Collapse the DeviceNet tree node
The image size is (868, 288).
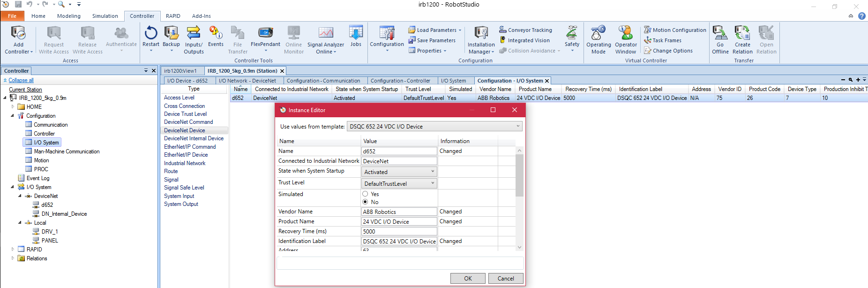(20, 196)
